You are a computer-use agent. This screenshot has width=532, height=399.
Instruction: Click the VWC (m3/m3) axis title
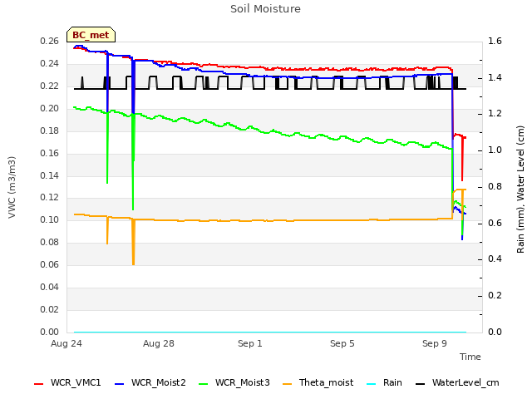(x=12, y=187)
